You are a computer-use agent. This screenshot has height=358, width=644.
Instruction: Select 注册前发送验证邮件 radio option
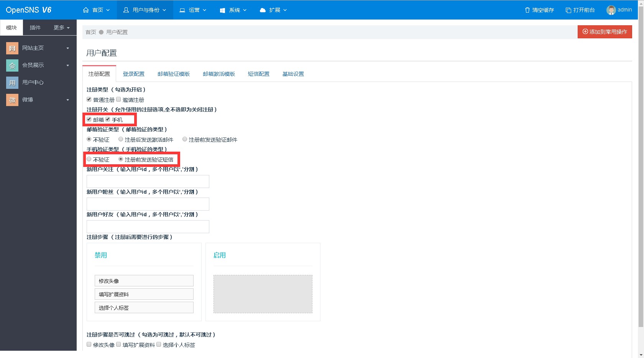point(185,139)
